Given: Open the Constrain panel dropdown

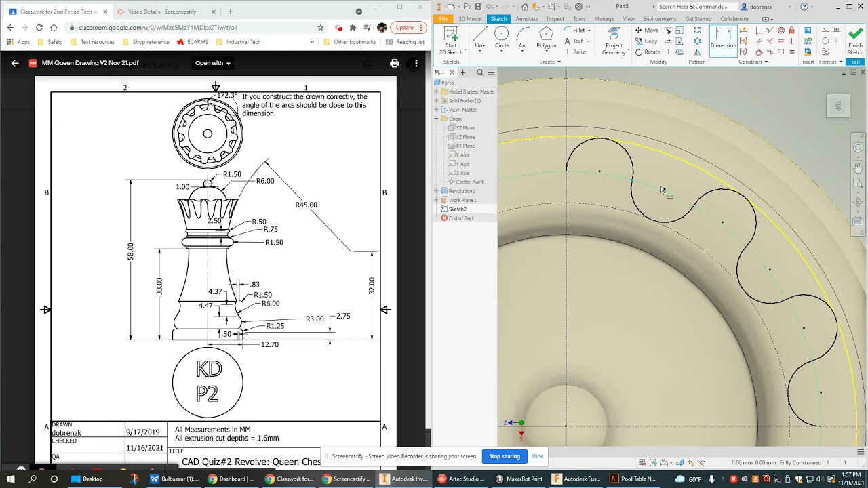Looking at the screenshot, I should click(753, 62).
